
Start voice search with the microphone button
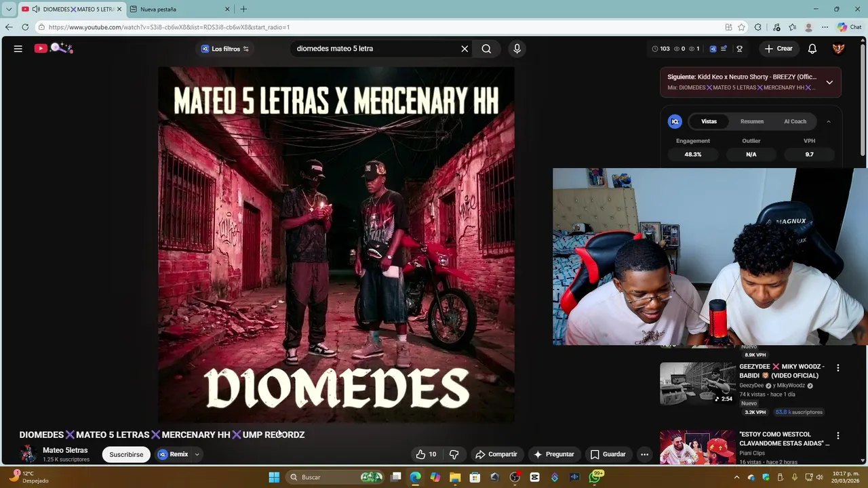coord(517,49)
